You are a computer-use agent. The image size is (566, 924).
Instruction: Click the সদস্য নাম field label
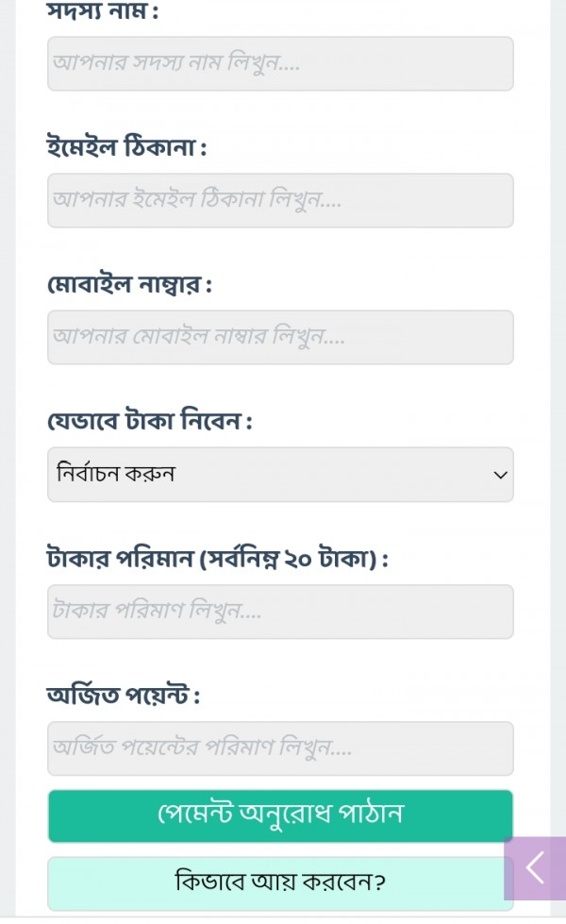pos(103,13)
